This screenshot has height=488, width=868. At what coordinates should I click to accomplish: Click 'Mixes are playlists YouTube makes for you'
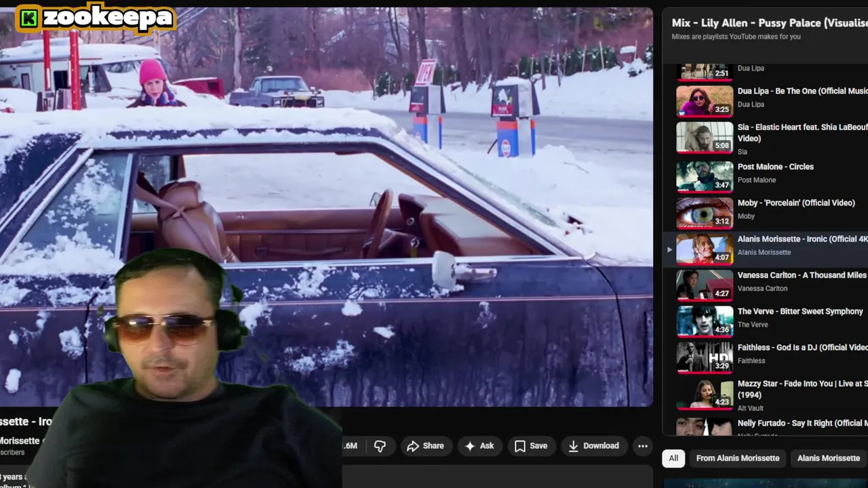pyautogui.click(x=736, y=37)
